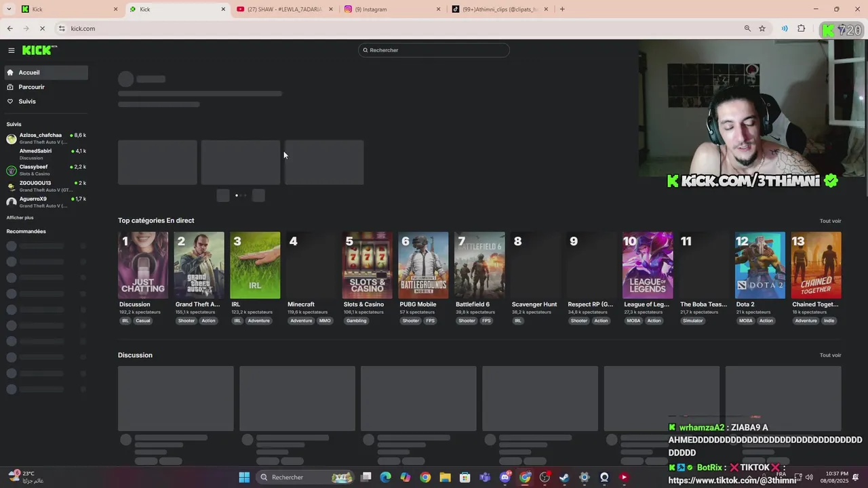Image resolution: width=868 pixels, height=488 pixels.
Task: Open the Dota 2 category card
Action: 760,265
